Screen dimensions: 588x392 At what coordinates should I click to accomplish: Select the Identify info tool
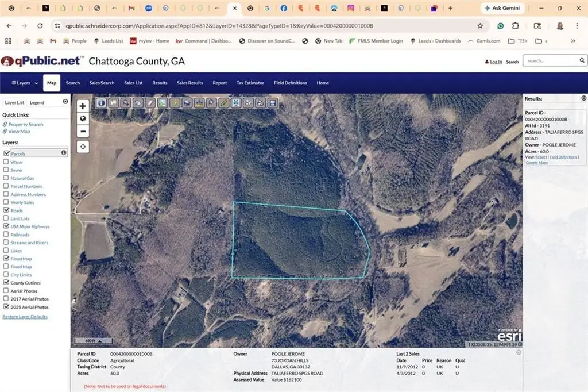(102, 103)
